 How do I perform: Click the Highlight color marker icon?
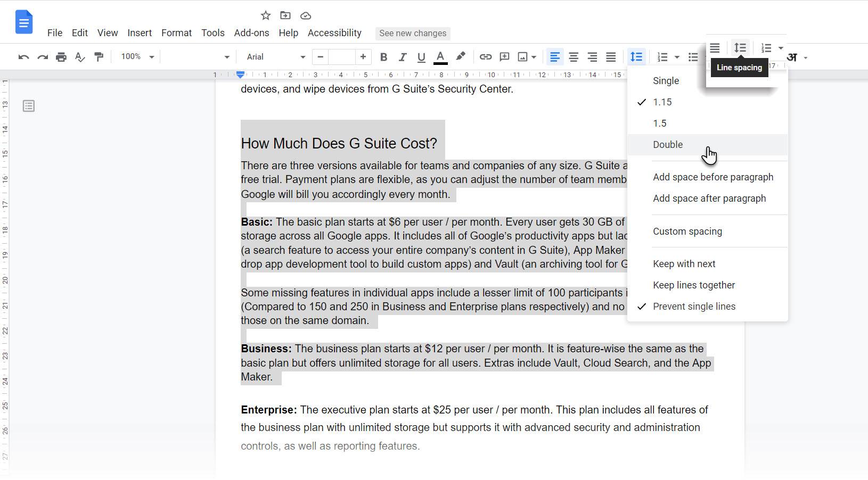point(461,56)
